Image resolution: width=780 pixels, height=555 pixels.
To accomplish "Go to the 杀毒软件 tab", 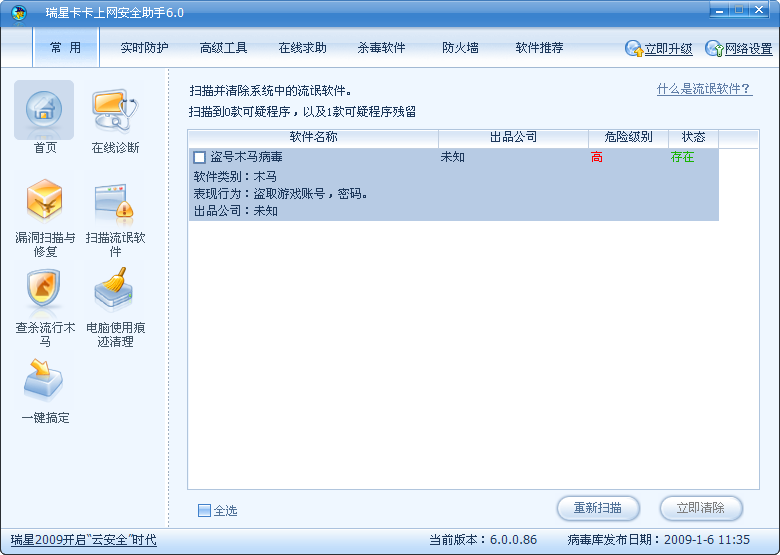I will 381,48.
